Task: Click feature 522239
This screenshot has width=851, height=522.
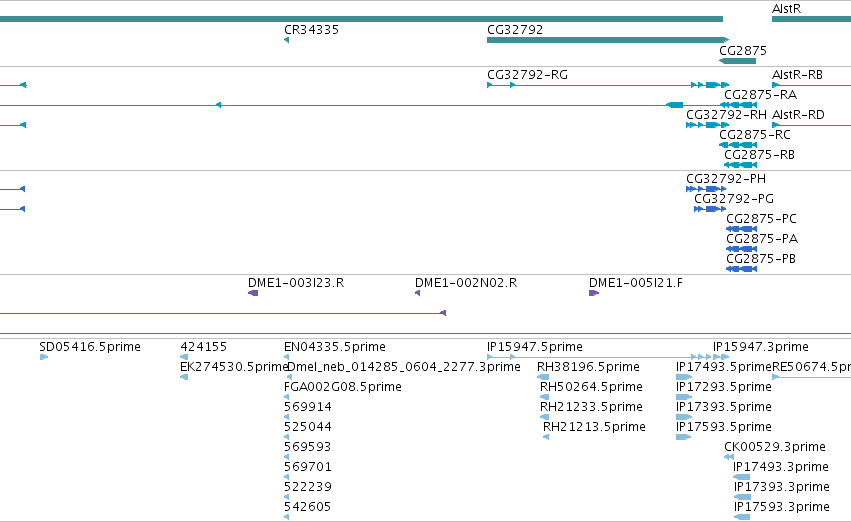Action: (307, 487)
